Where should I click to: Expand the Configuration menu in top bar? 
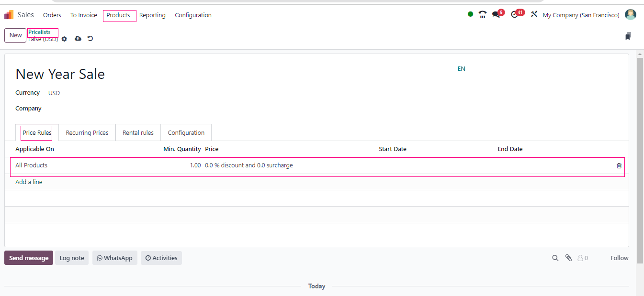(193, 15)
